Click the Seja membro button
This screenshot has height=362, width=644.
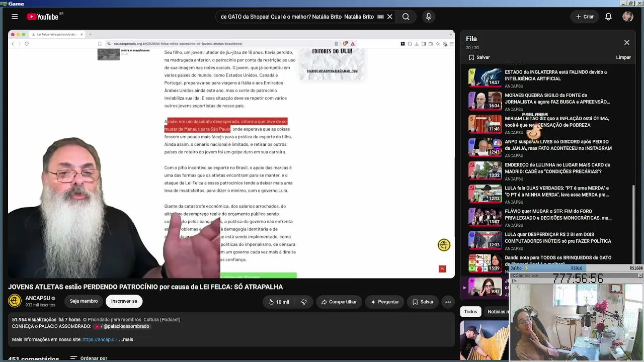(x=84, y=301)
